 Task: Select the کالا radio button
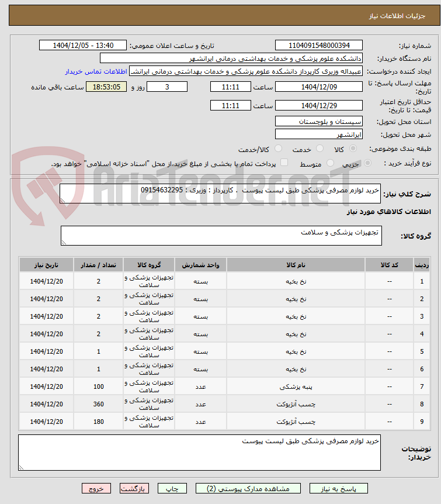click(353, 149)
